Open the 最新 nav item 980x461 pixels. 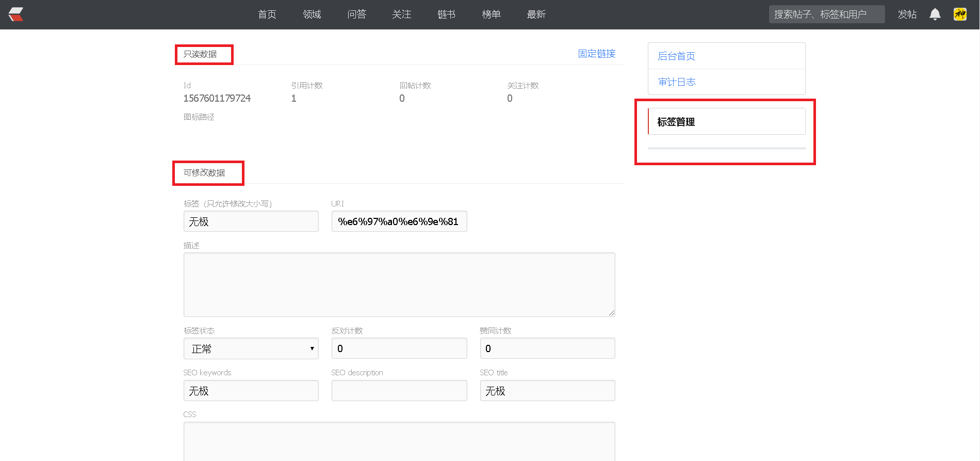536,14
